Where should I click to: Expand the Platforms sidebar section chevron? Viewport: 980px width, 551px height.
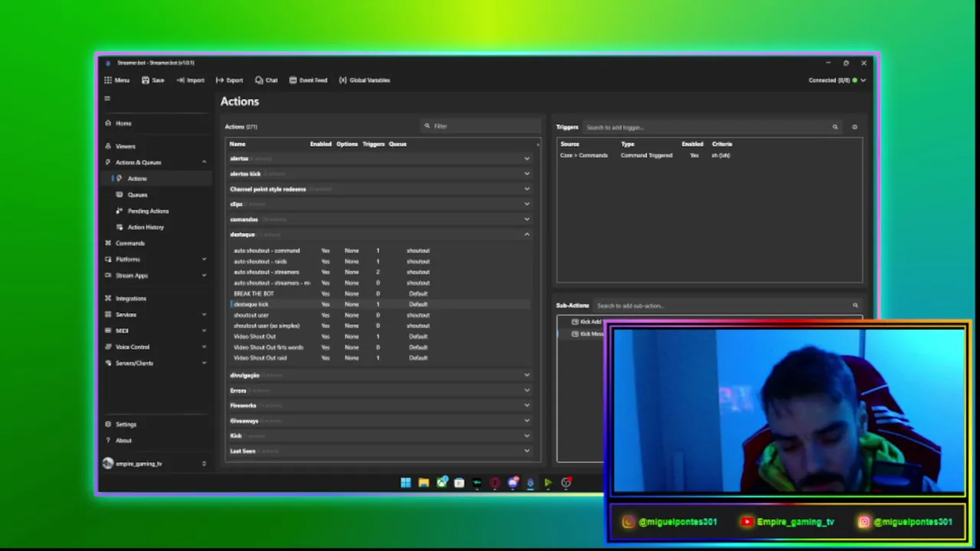(x=204, y=259)
